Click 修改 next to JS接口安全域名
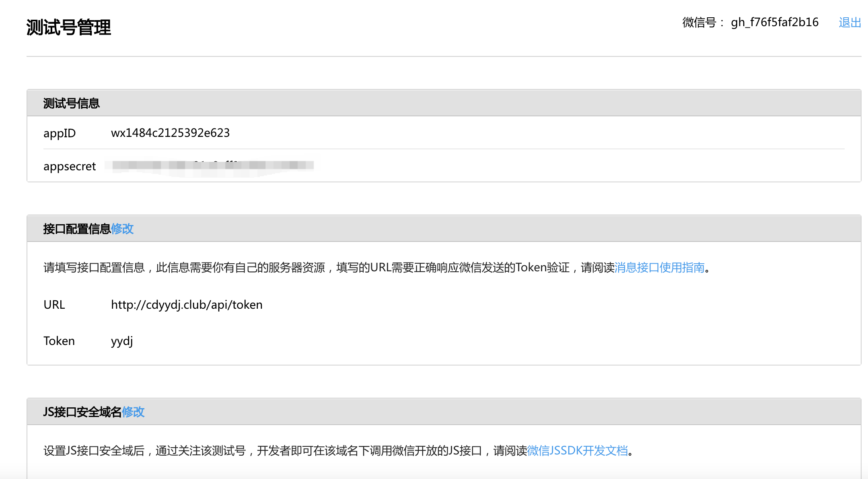The height and width of the screenshot is (479, 868). [133, 412]
